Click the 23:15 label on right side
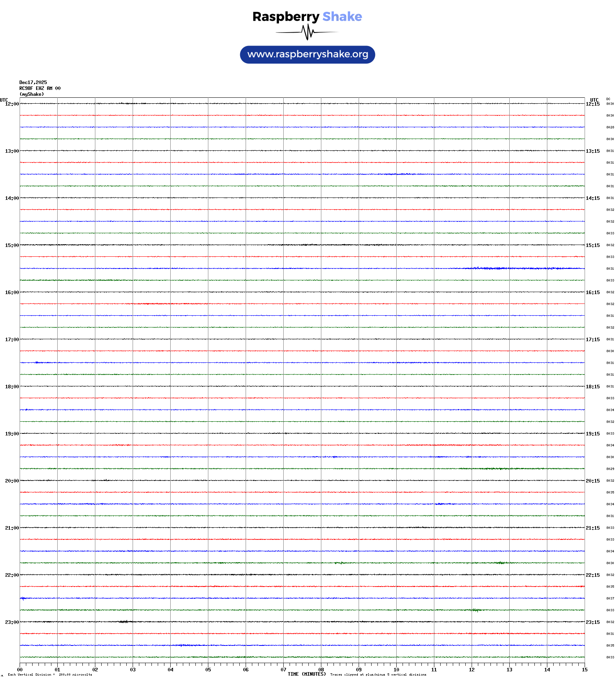 pyautogui.click(x=592, y=622)
